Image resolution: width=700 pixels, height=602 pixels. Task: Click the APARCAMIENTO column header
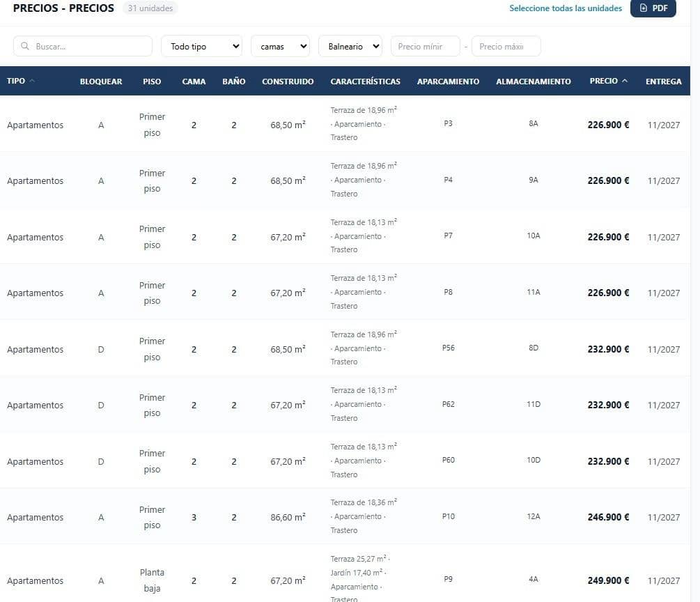pyautogui.click(x=448, y=82)
